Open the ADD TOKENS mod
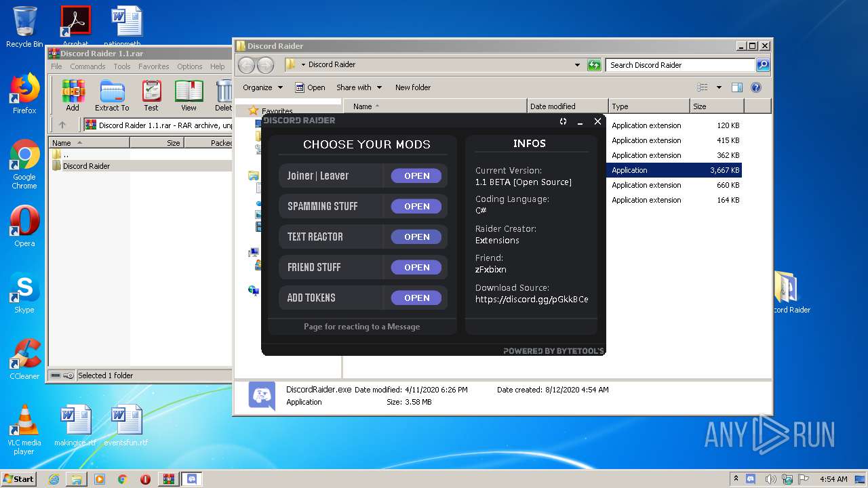This screenshot has width=868, height=488. pyautogui.click(x=416, y=298)
